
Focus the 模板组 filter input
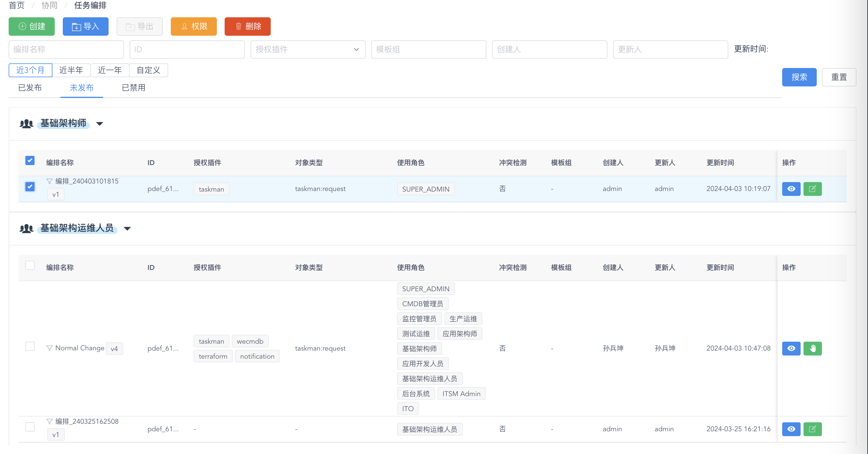[x=429, y=50]
